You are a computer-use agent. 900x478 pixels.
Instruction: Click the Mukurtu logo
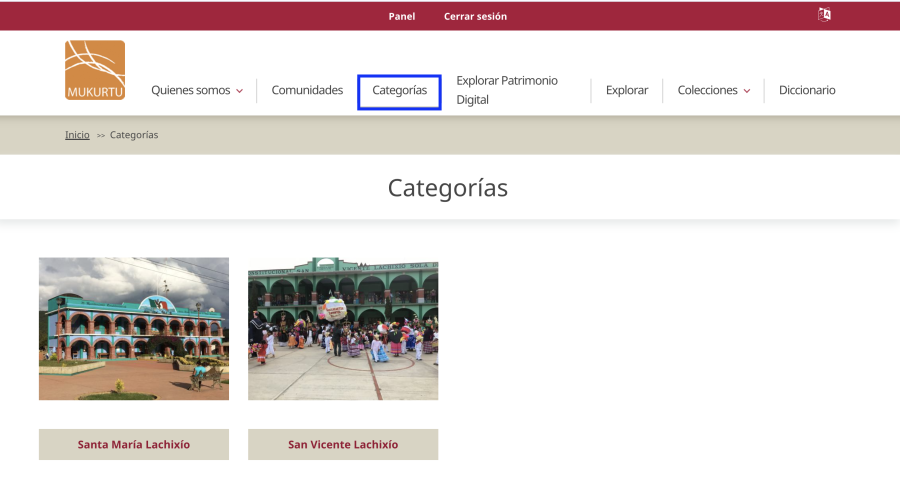tap(95, 70)
